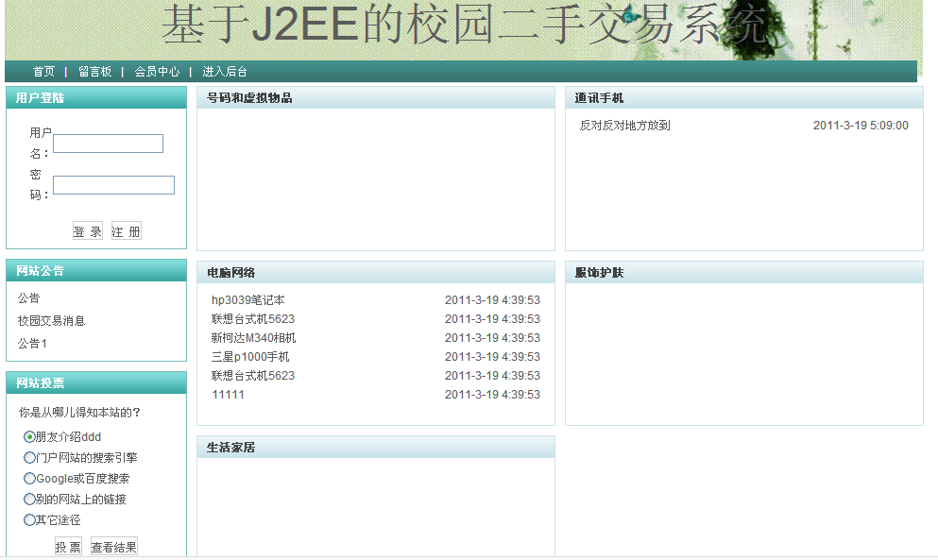Click the 网站公告 panel header
This screenshot has height=560, width=938.
[x=96, y=270]
